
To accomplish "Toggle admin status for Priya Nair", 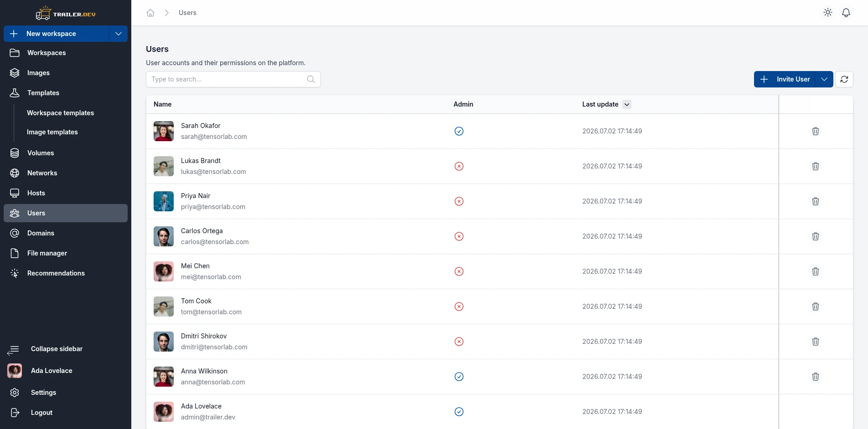I will [x=459, y=201].
